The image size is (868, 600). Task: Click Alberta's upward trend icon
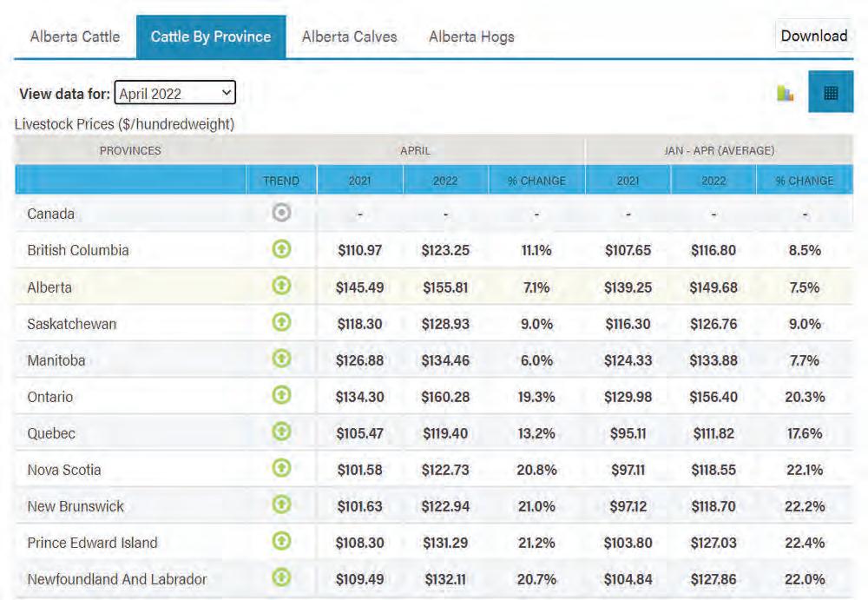point(281,286)
